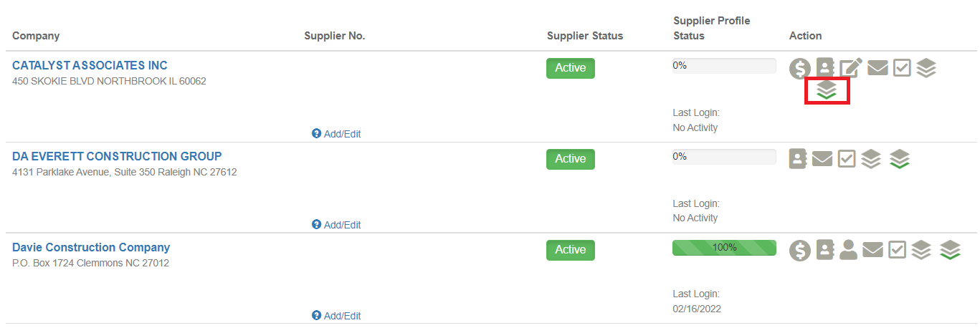The image size is (980, 328).
Task: Click the gray layers icon for Catalyst Associates
Action: [x=926, y=68]
